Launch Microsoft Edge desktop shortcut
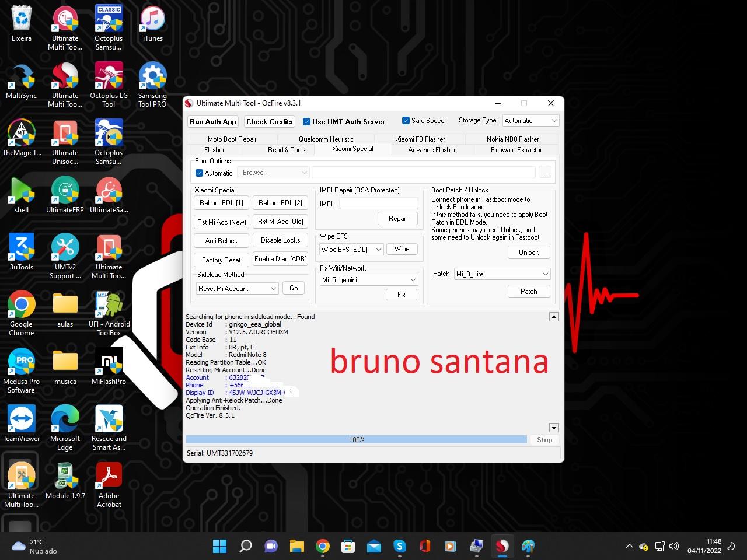Viewport: 747px width, 560px height. point(65,428)
